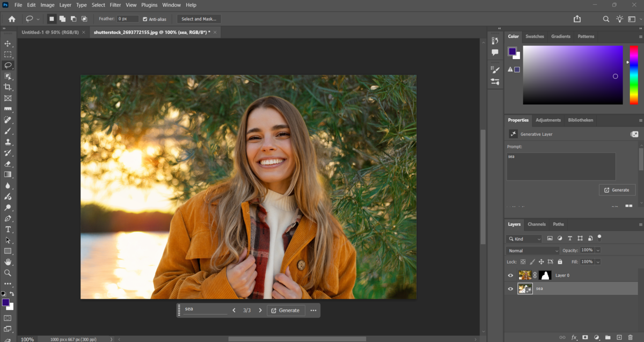This screenshot has width=644, height=342.
Task: Go to next variation arrow
Action: [260, 310]
